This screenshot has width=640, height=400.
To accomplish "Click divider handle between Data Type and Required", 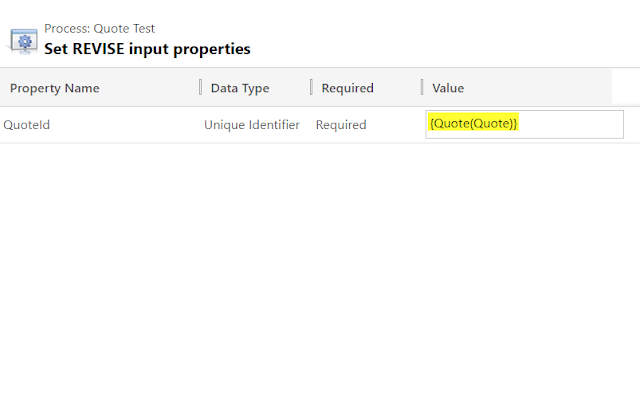I will click(x=311, y=87).
